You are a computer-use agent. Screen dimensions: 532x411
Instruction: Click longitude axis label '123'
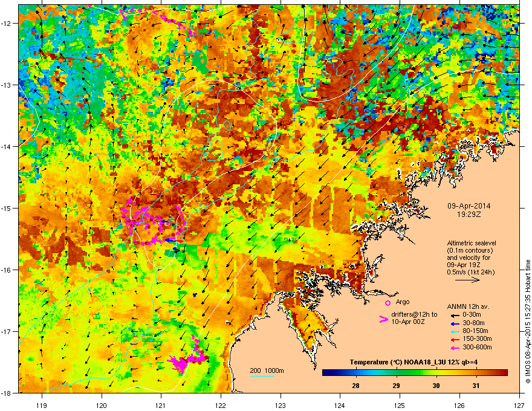point(281,405)
